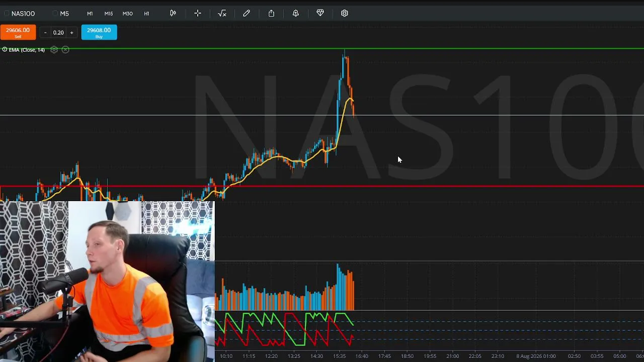Viewport: 644px width, 362px height.
Task: Select the crosshair cursor tool
Action: (198, 13)
